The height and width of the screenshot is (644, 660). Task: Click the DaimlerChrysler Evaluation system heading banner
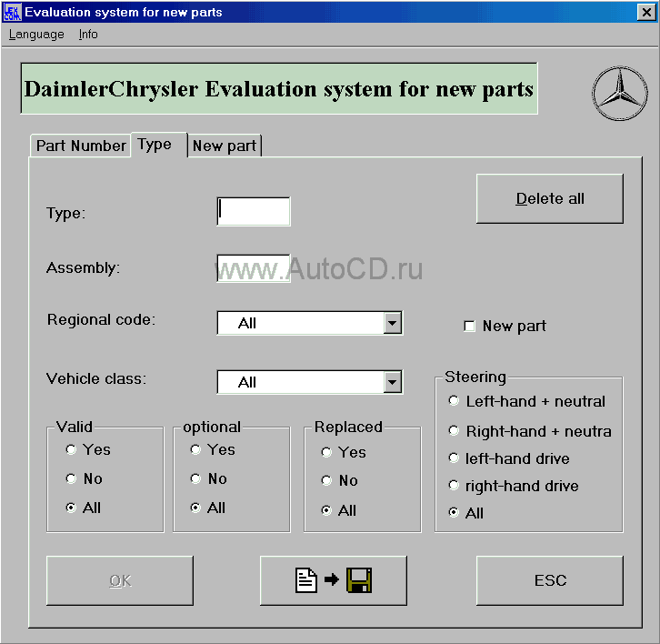click(279, 88)
